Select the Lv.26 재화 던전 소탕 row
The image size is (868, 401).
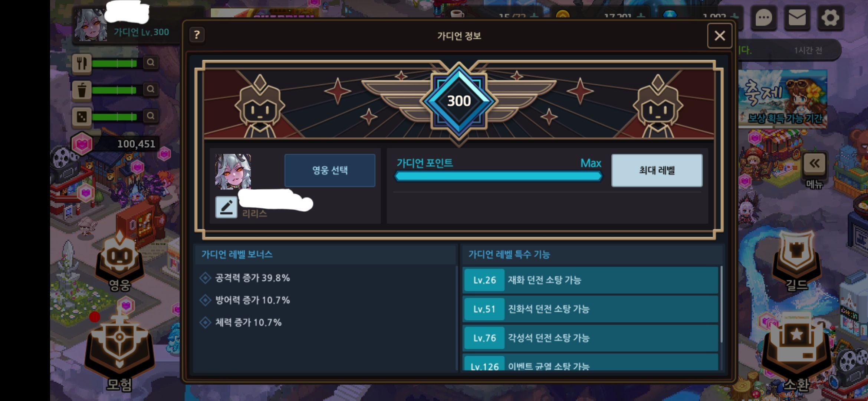(x=591, y=280)
